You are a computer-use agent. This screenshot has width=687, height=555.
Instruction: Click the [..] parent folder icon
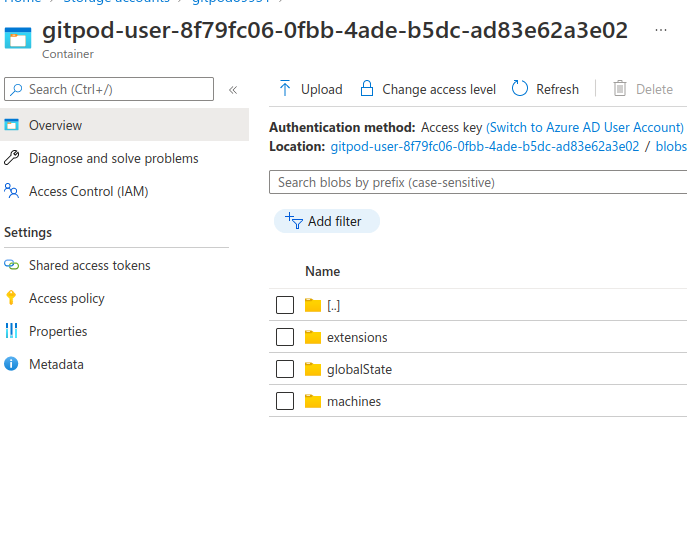[x=313, y=305]
